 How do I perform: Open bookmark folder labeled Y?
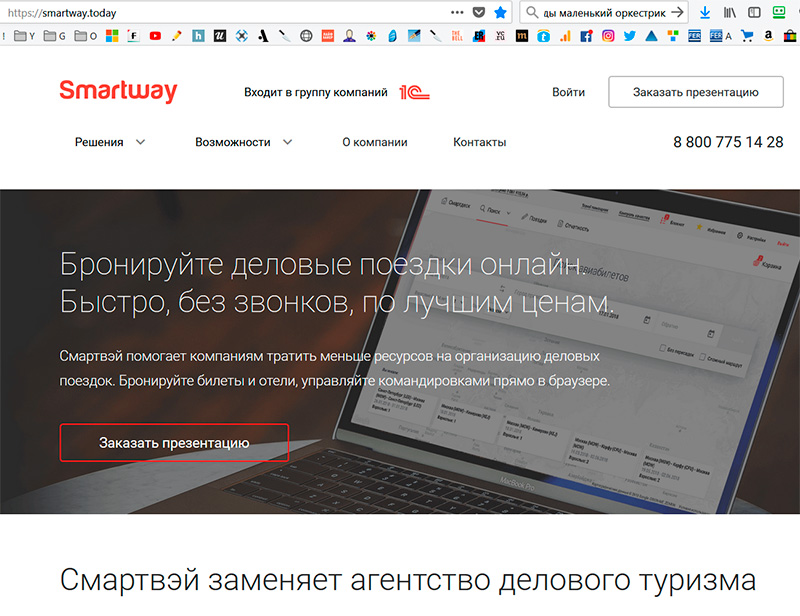click(23, 36)
